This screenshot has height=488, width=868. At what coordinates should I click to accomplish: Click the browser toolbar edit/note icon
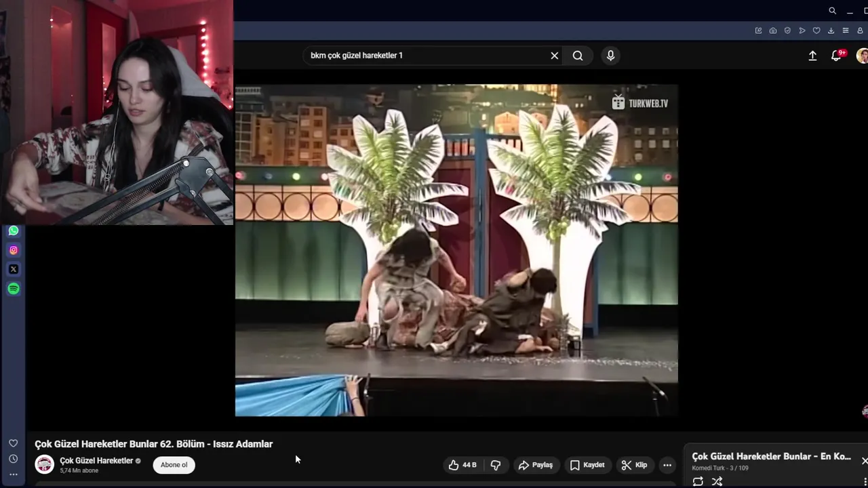tap(758, 30)
